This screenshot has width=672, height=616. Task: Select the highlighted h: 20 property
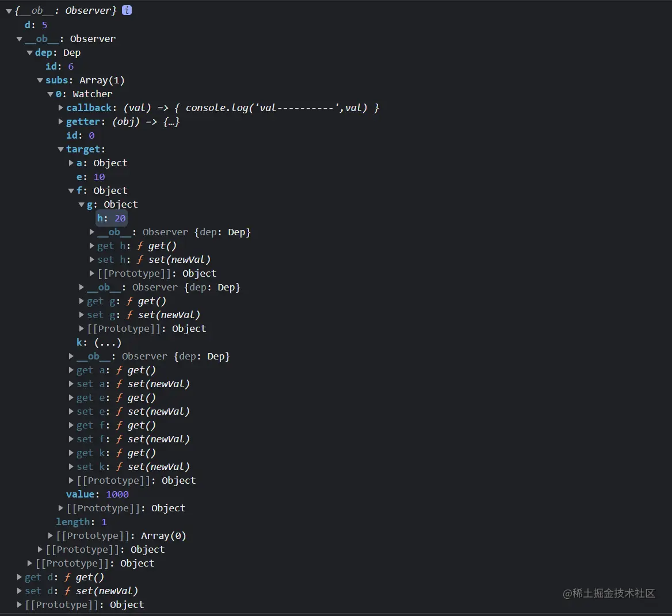coord(112,219)
